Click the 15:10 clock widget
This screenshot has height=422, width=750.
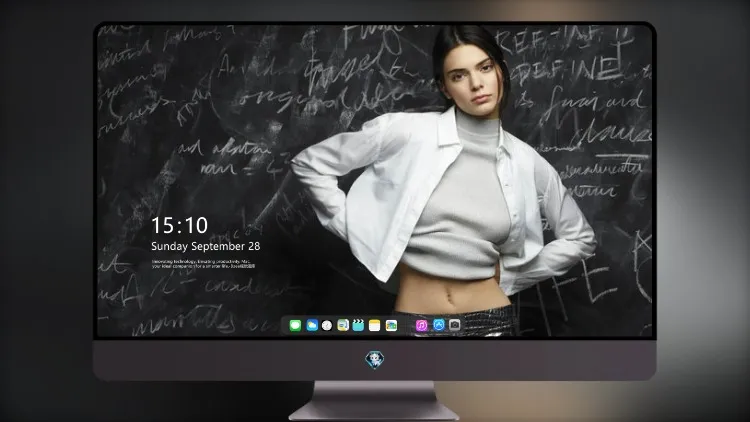179,225
